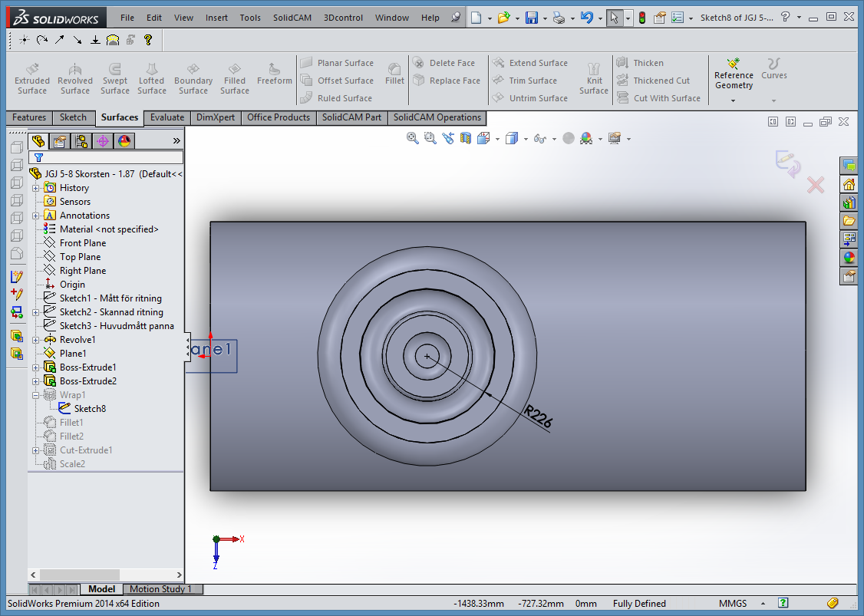The image size is (864, 616).
Task: Open the SolidCAM menu
Action: pos(292,18)
